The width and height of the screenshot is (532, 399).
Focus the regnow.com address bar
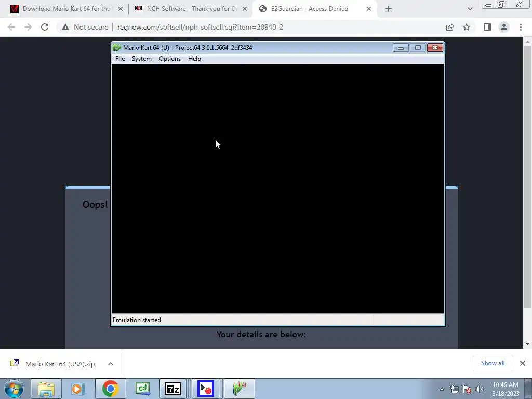(200, 27)
